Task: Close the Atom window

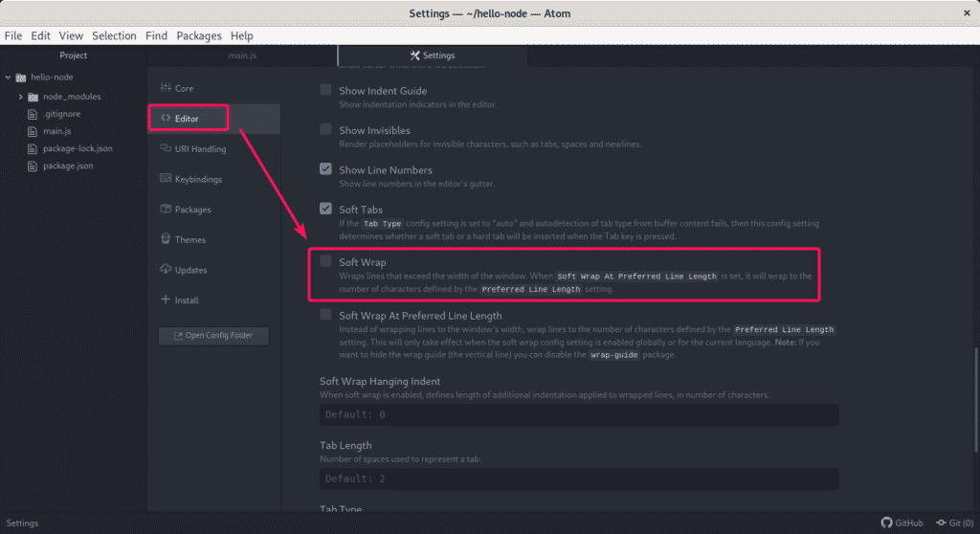Action: 967,13
